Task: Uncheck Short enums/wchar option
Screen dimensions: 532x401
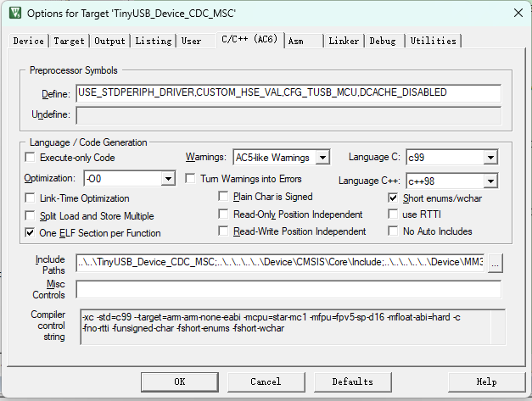Action: pyautogui.click(x=394, y=198)
